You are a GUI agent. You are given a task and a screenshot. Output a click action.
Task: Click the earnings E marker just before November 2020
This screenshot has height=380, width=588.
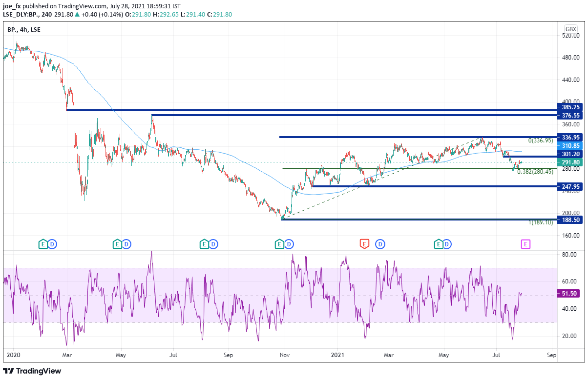[x=279, y=243]
